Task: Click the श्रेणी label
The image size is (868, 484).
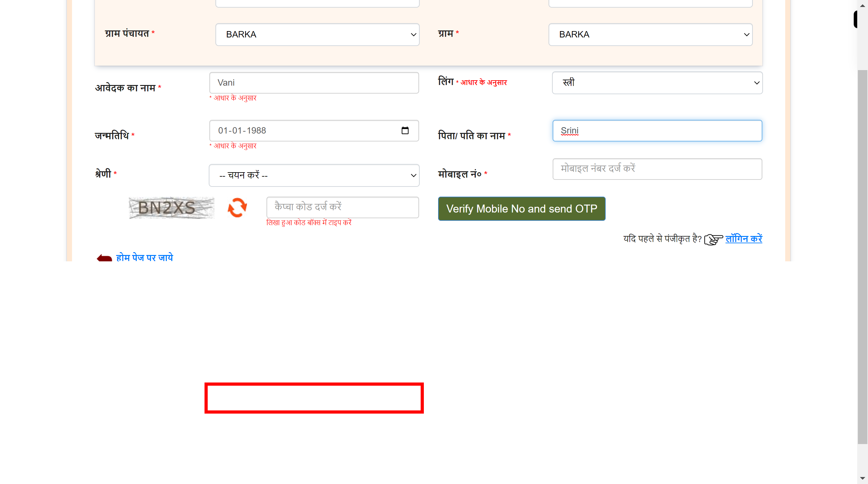Action: pos(103,173)
